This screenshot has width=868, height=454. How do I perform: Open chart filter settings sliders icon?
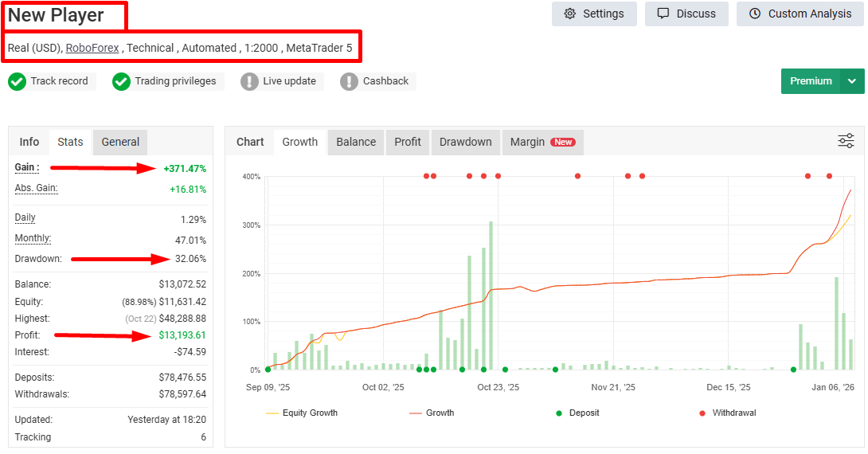pos(846,141)
